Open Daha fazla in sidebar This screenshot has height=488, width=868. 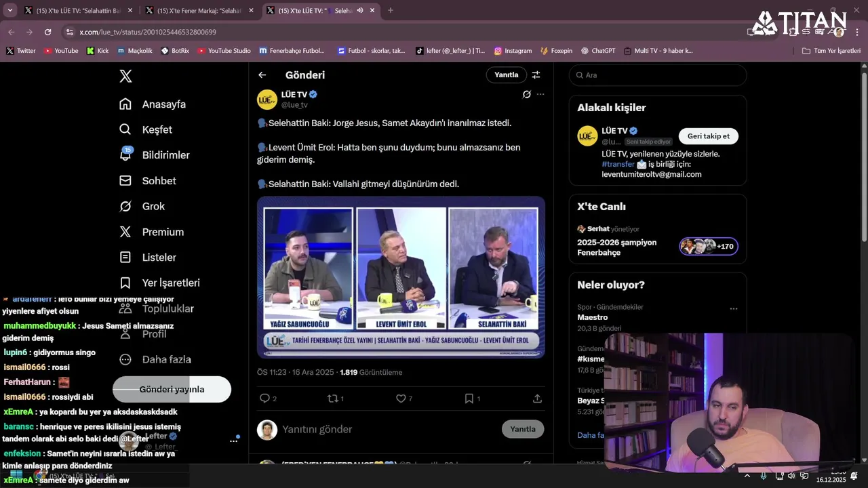point(155,359)
